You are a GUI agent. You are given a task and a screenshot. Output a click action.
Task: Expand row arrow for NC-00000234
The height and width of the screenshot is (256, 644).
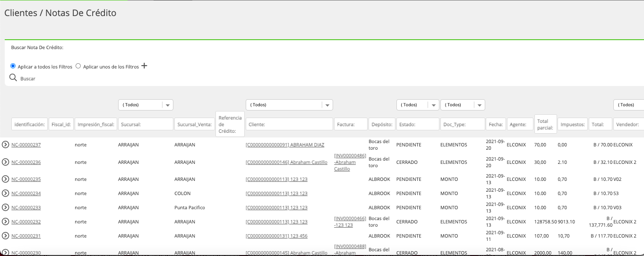coord(6,193)
